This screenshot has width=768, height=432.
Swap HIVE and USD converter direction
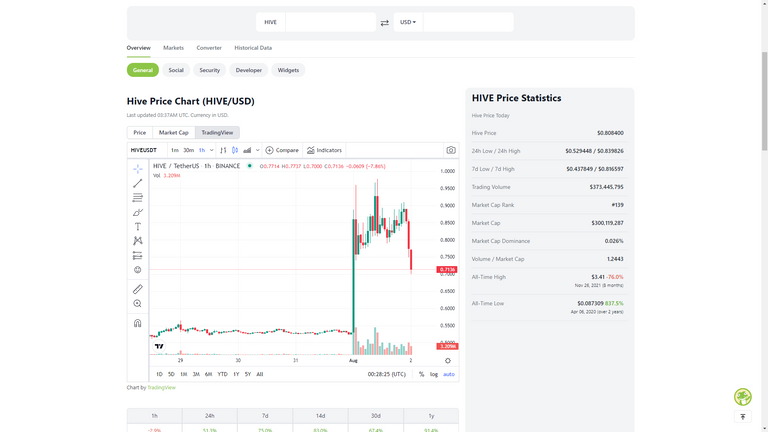[384, 23]
